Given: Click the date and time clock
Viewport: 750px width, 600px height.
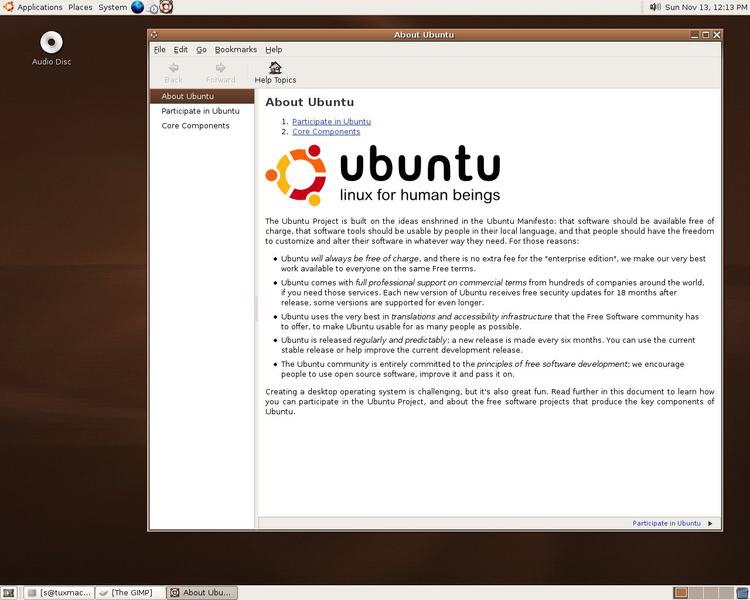Looking at the screenshot, I should pos(706,7).
